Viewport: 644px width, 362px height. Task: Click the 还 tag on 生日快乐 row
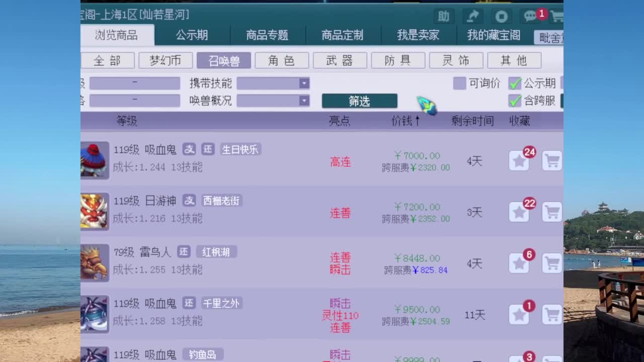(208, 149)
